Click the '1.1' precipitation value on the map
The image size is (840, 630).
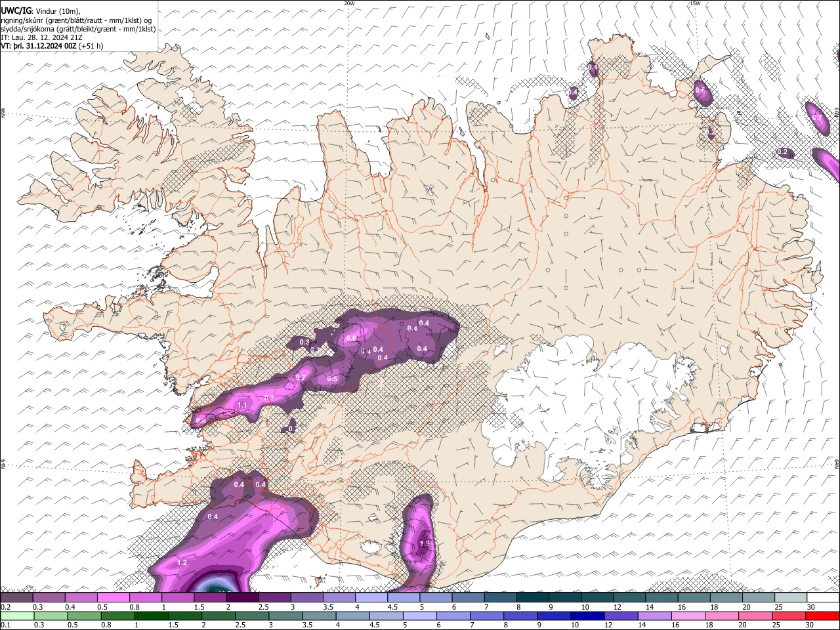(242, 405)
